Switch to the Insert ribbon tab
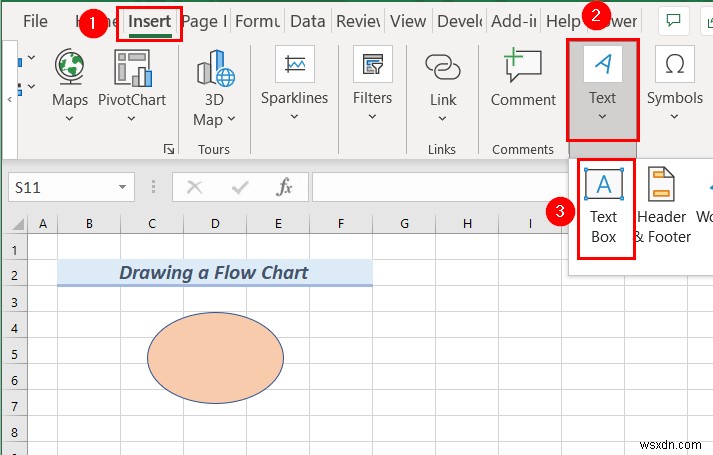The width and height of the screenshot is (713, 455). [x=150, y=21]
